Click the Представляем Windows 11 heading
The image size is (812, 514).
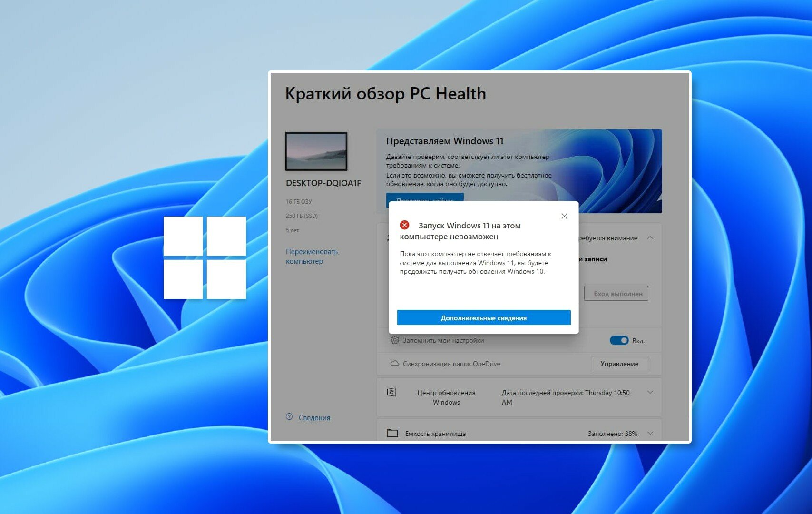[x=445, y=141]
